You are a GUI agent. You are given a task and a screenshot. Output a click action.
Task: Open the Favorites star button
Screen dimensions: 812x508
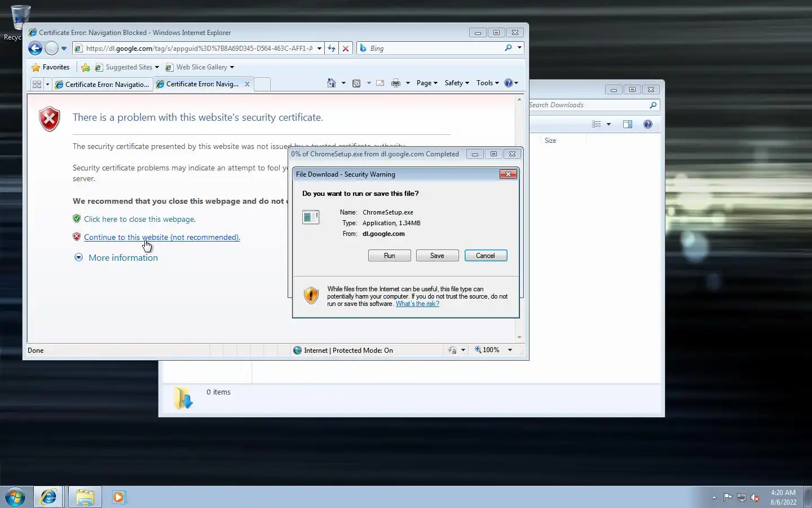point(51,67)
